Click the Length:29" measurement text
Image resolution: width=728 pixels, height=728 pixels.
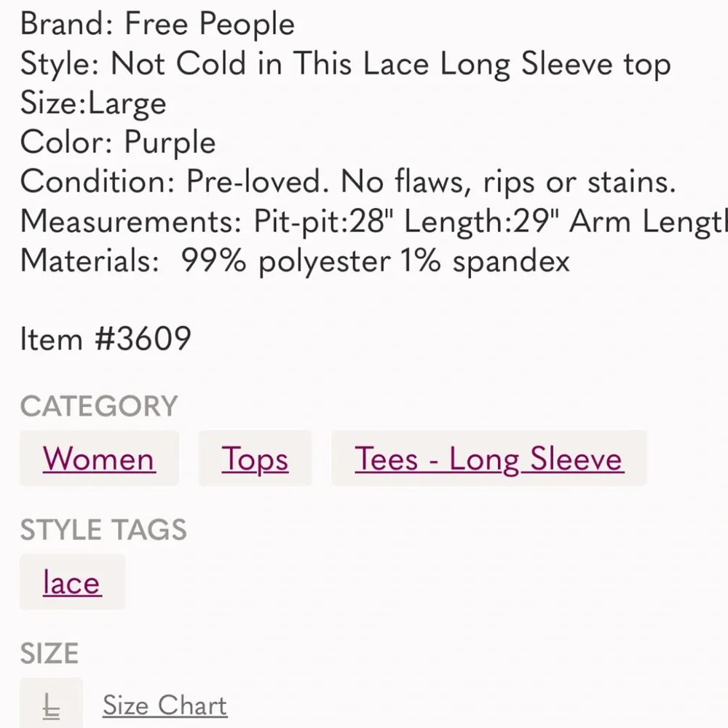482,221
